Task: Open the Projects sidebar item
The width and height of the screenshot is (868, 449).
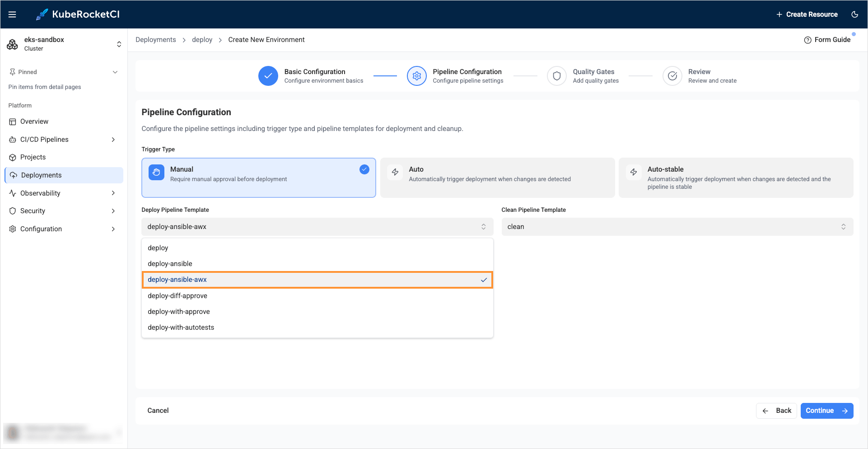Action: pos(64,157)
